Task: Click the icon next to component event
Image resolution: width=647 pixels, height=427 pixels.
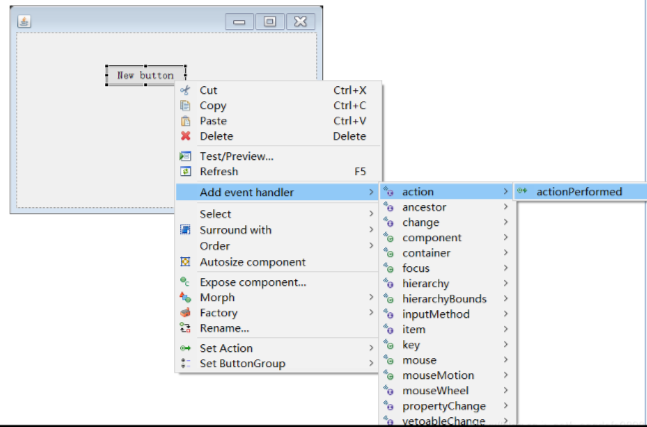Action: 388,237
